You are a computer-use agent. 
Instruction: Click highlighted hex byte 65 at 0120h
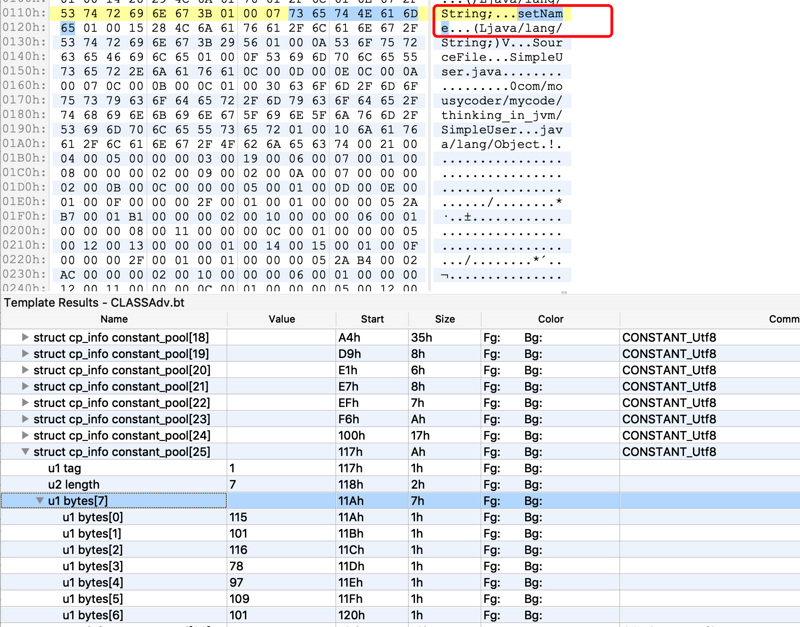coord(67,28)
